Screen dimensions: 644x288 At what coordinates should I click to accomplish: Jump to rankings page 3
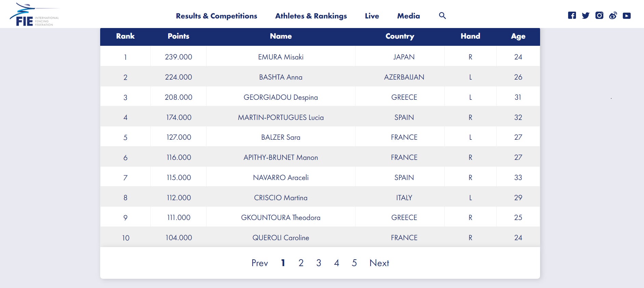[319, 263]
